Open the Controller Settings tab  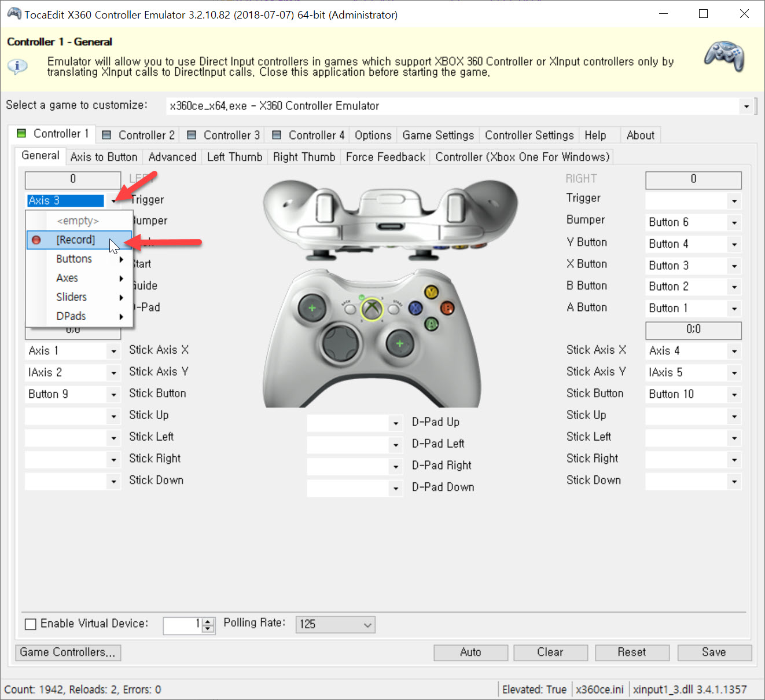click(529, 135)
